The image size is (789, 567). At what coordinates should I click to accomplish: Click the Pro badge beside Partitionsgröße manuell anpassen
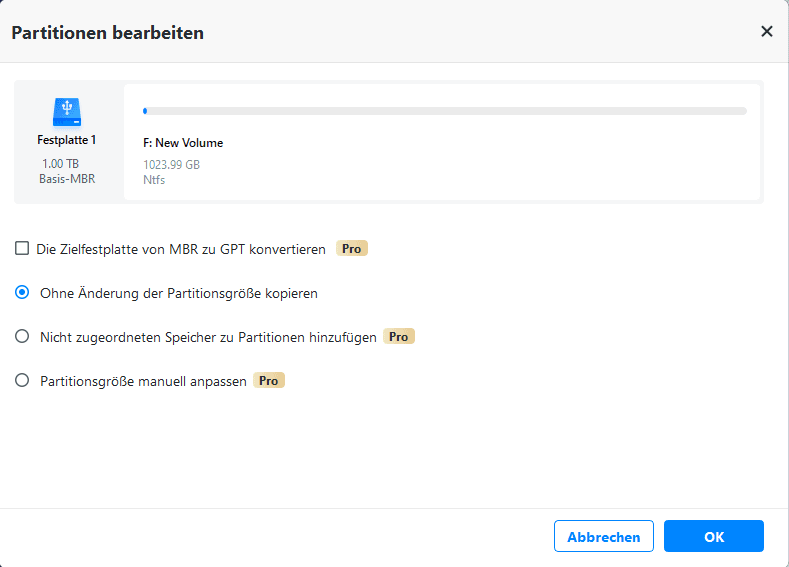[x=269, y=381]
